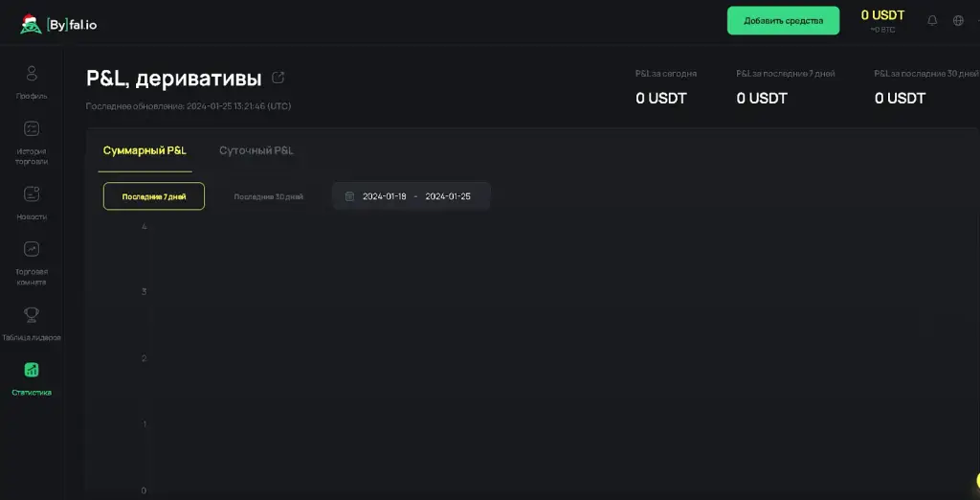Open the globe language selector icon
Image resolution: width=980 pixels, height=500 pixels.
tap(958, 21)
